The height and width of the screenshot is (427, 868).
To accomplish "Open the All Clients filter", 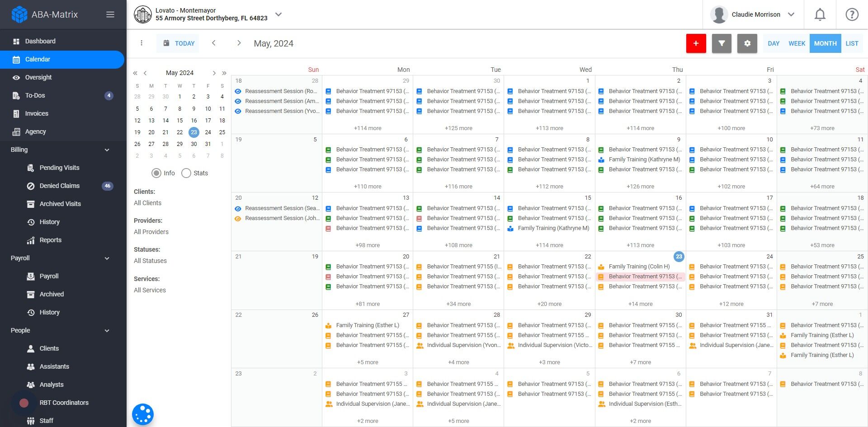I will point(148,203).
